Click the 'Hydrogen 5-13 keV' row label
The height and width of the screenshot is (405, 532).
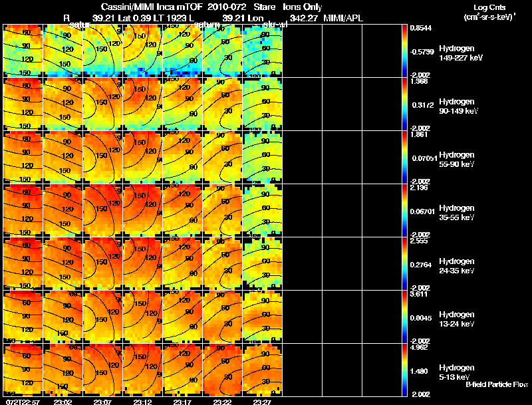tap(457, 372)
